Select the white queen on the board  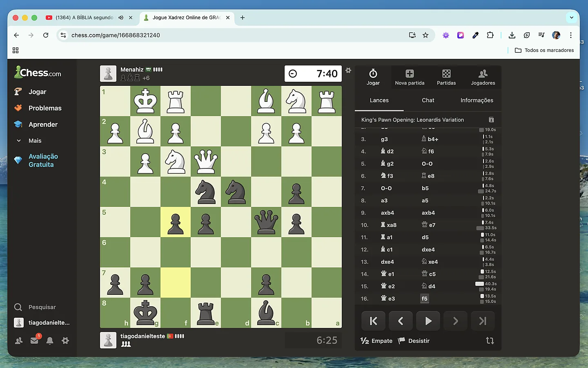pos(206,162)
